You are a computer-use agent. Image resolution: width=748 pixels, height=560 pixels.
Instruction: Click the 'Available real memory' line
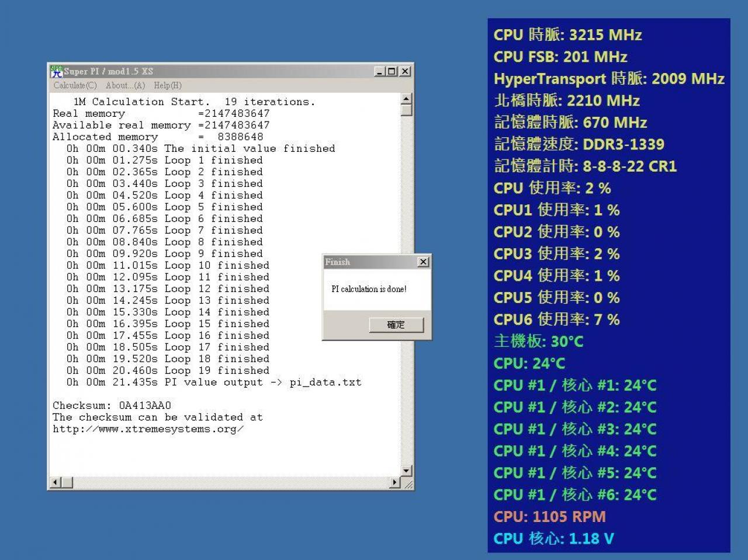coord(161,125)
